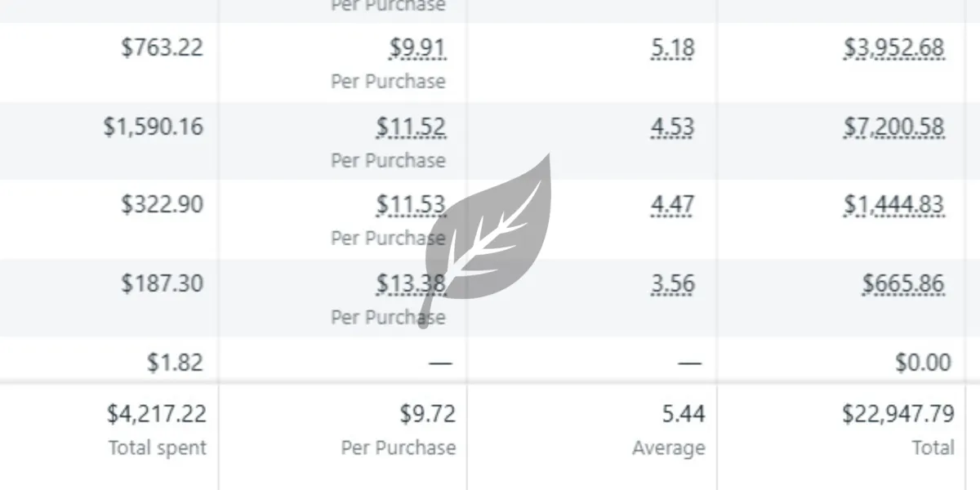The width and height of the screenshot is (980, 490).
Task: Open the $3,952.68 conversion value link
Action: click(894, 48)
